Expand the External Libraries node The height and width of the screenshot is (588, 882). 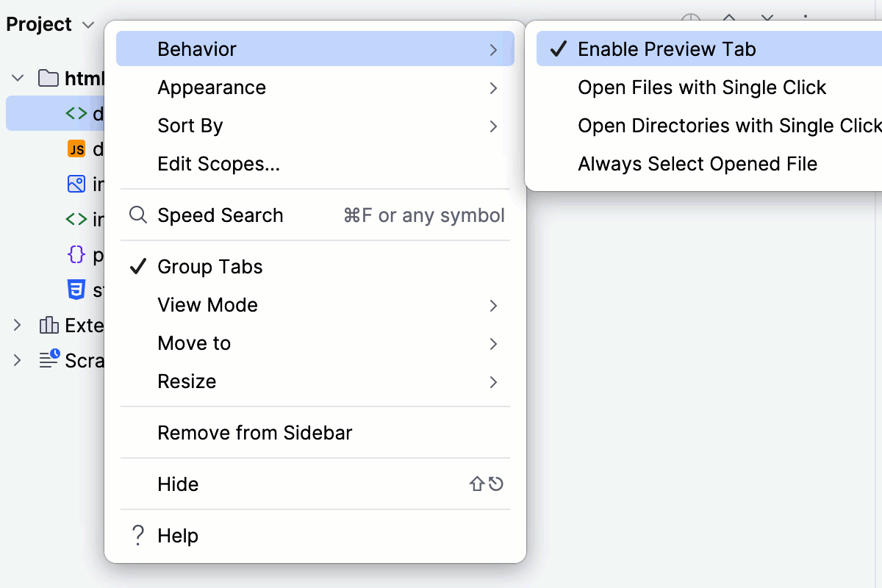coord(18,326)
